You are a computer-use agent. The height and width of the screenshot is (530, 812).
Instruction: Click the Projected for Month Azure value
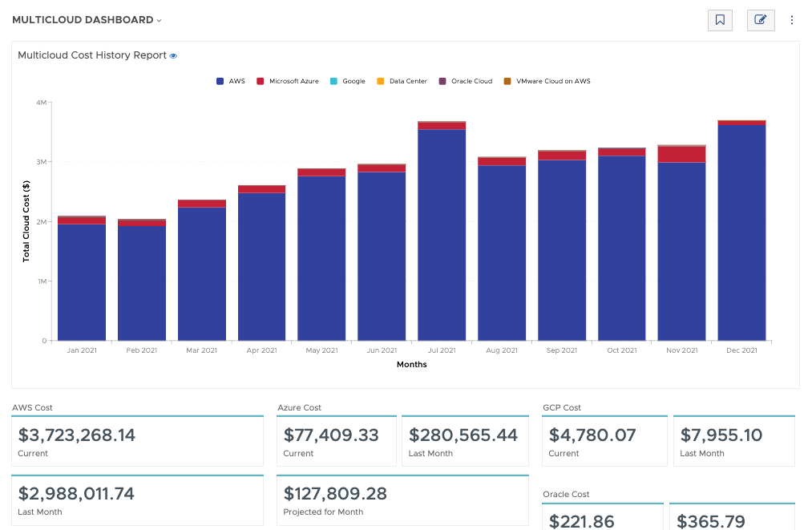pos(337,493)
